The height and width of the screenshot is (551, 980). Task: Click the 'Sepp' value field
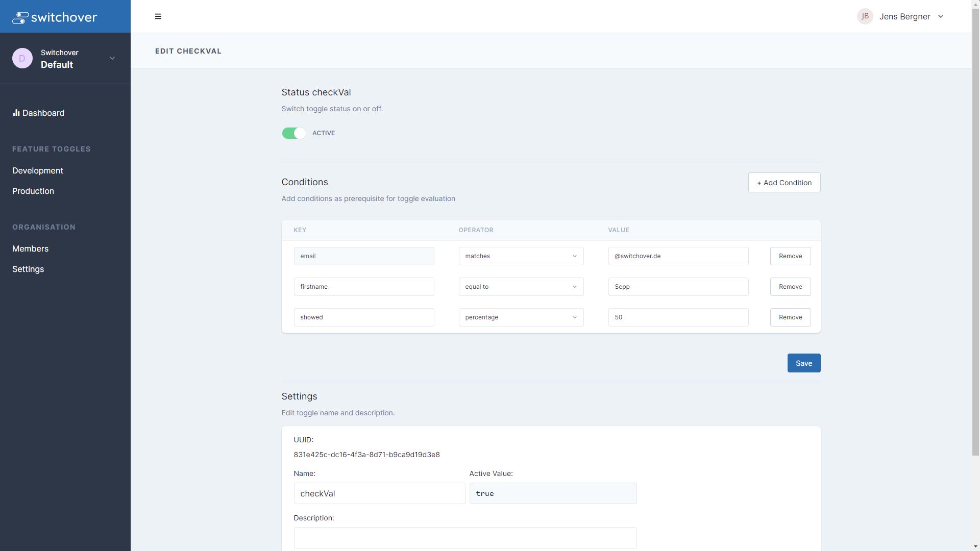coord(678,287)
